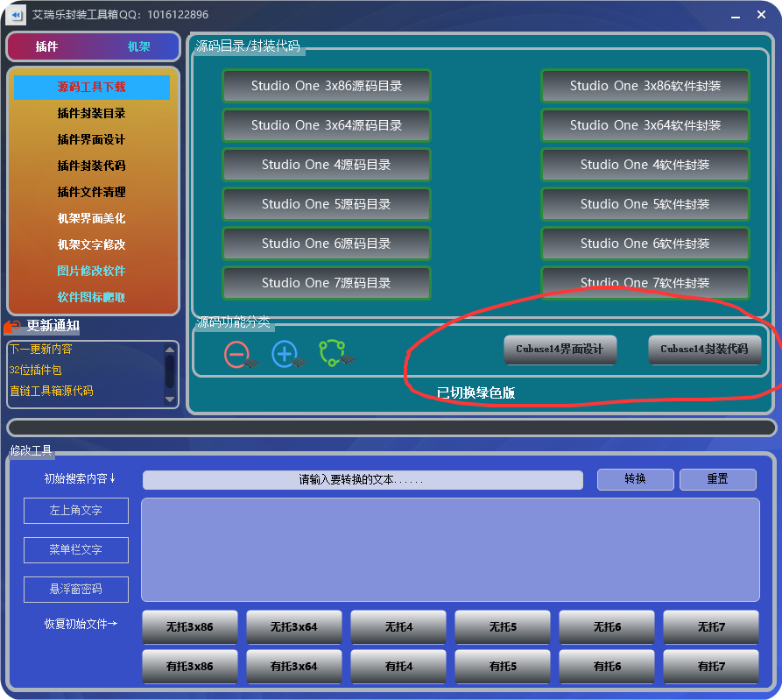Minimize the 艾瑞乐封装工具箱 window
Screen dimensions: 782x700
(736, 16)
